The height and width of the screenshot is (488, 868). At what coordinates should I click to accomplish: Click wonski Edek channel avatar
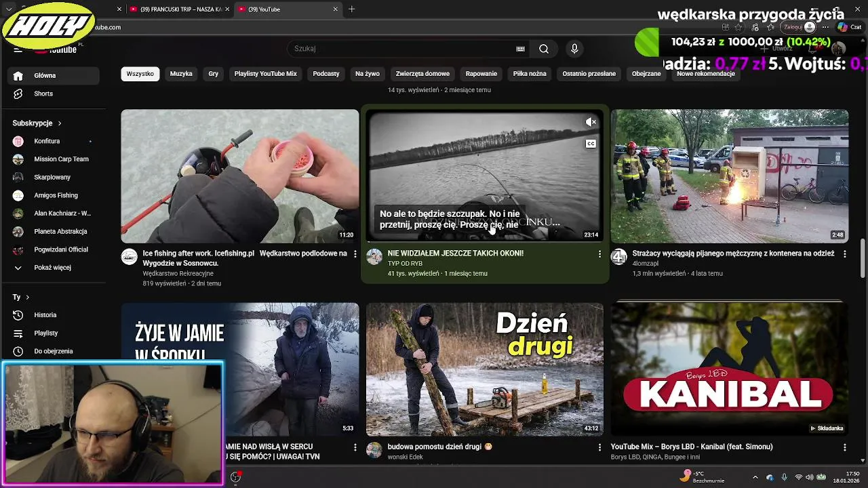[x=374, y=451]
